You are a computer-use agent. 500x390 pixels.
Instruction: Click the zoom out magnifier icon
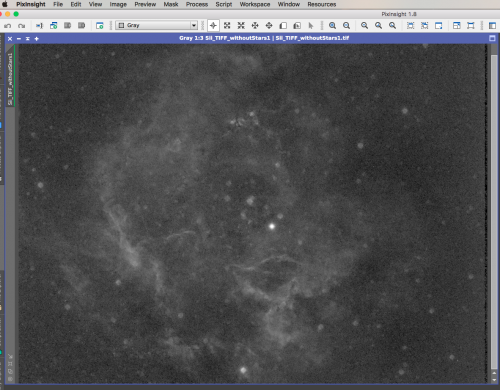click(x=346, y=25)
